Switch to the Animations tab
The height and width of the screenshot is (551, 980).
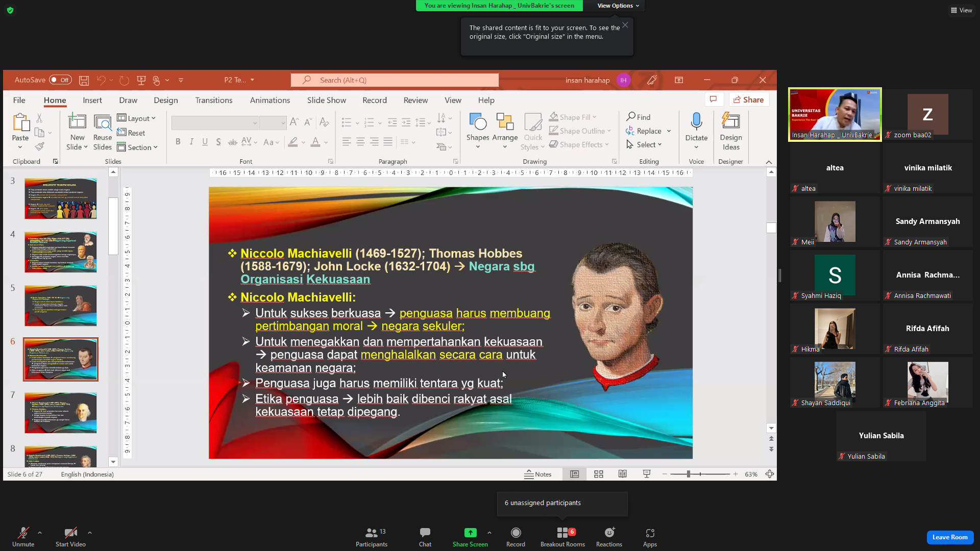pos(270,101)
